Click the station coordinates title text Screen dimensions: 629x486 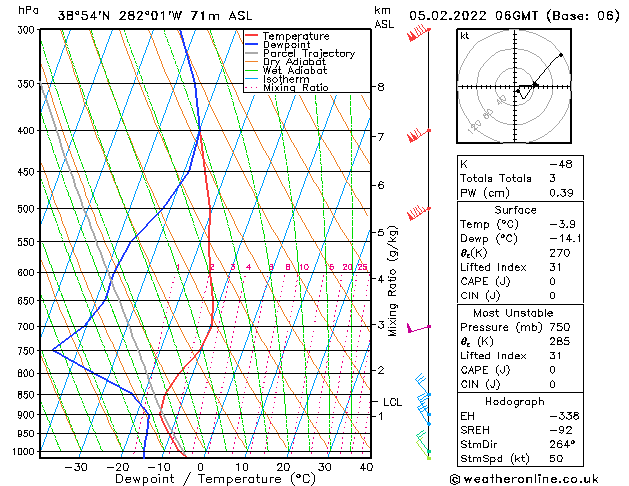pyautogui.click(x=155, y=16)
